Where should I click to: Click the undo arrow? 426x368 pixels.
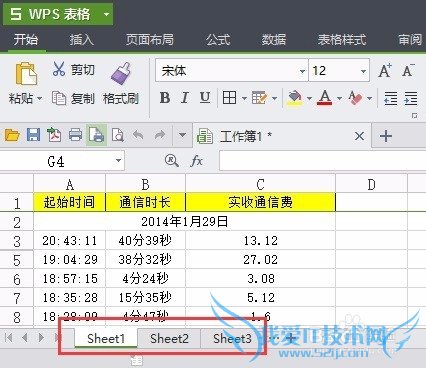(x=138, y=135)
